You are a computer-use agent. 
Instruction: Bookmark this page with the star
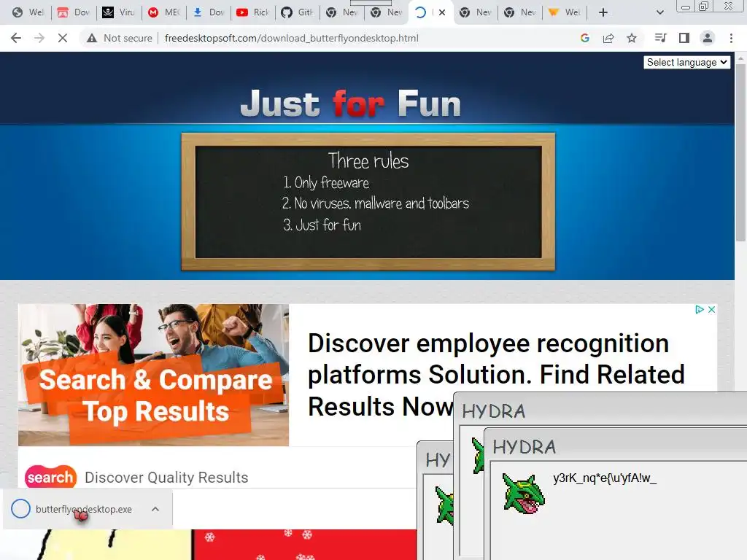(632, 38)
